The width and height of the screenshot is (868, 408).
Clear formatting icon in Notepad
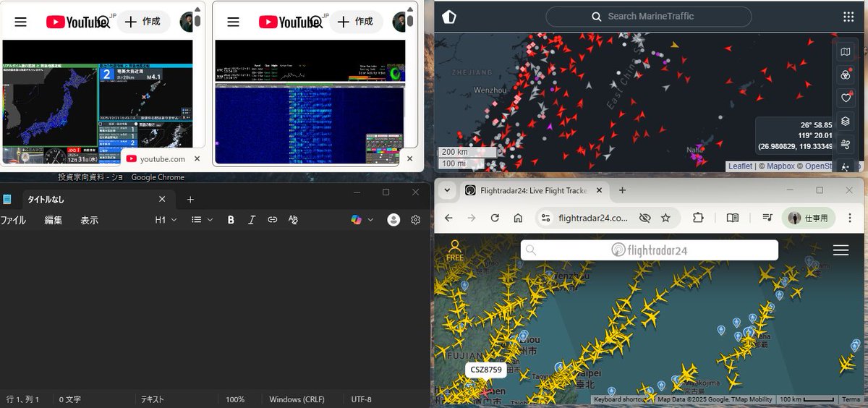point(293,220)
